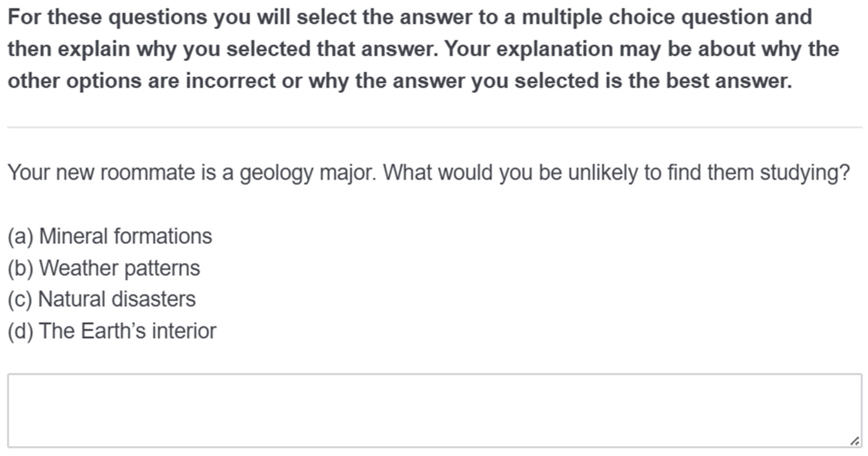The width and height of the screenshot is (868, 456).
Task: Click the horizontal divider below the instructions
Action: pyautogui.click(x=434, y=127)
